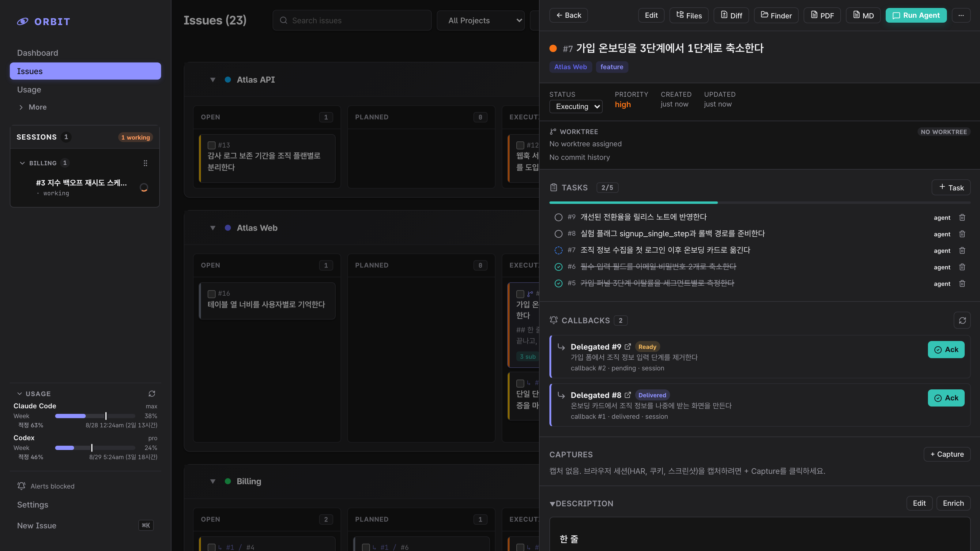980x551 pixels.
Task: Collapse the Atlas Web project group
Action: (213, 228)
